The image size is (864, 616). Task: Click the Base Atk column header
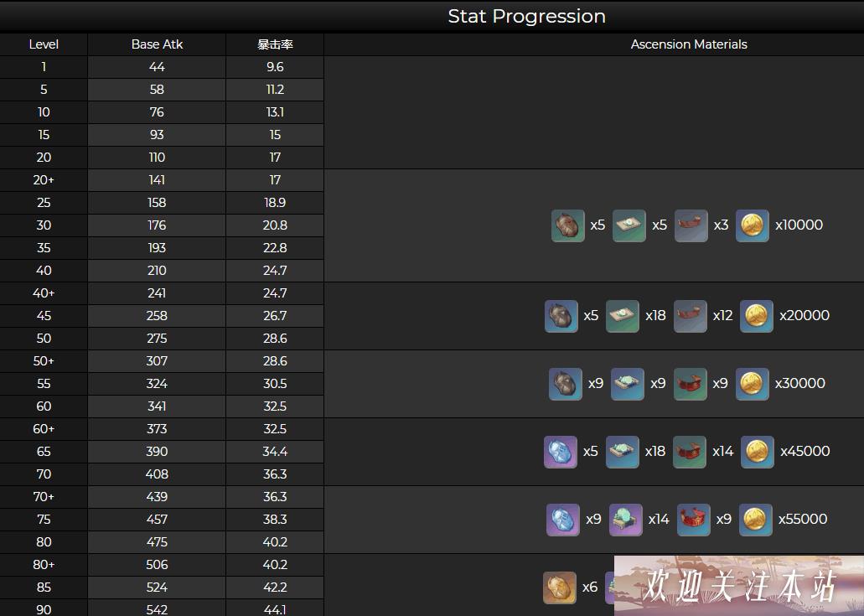click(157, 44)
